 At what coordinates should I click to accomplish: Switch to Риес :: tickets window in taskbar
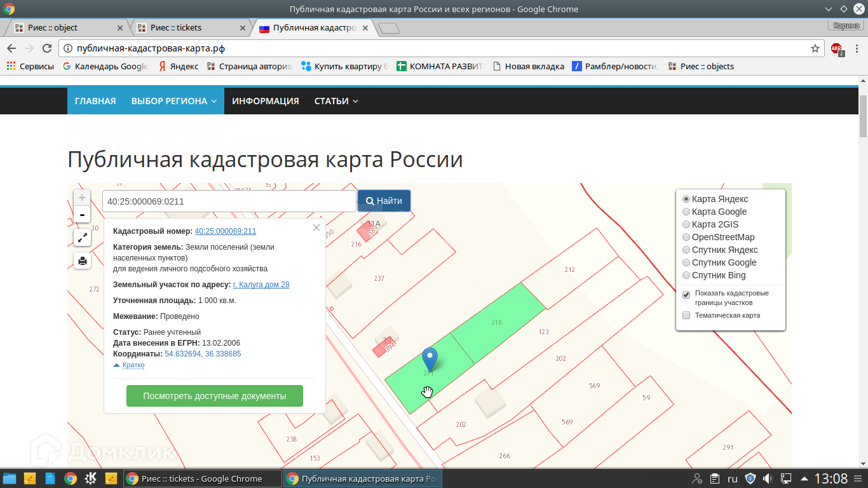tap(203, 478)
